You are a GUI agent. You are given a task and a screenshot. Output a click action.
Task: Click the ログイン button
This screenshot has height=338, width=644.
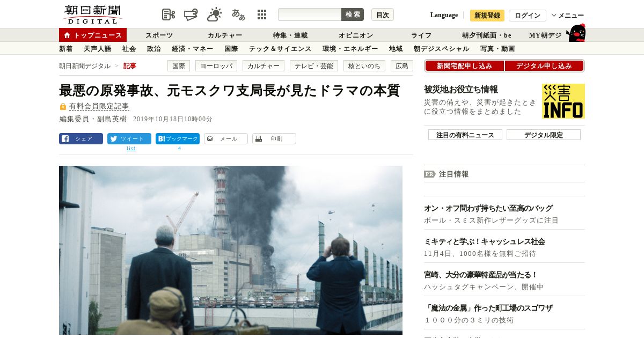tap(528, 16)
